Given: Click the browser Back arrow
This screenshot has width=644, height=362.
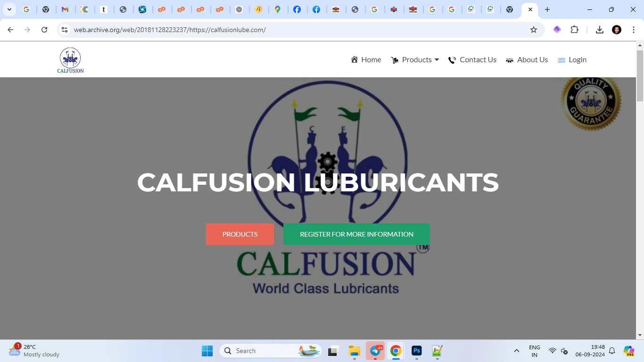Looking at the screenshot, I should 10,30.
